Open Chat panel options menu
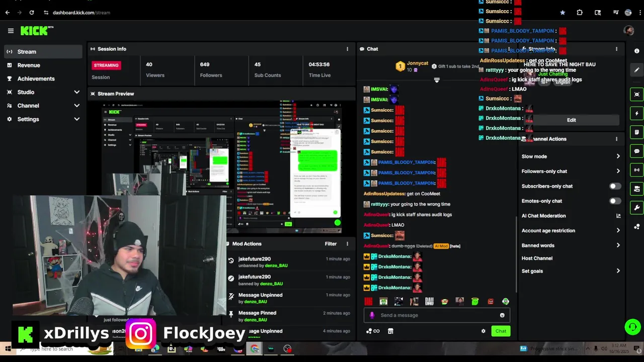 [x=509, y=49]
